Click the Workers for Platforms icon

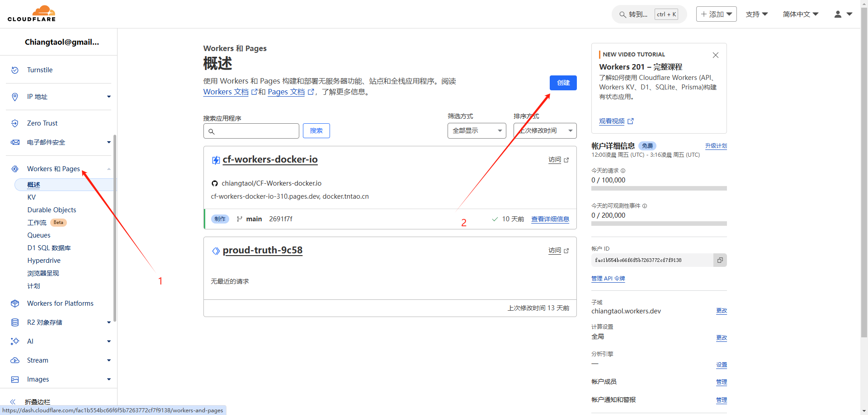(x=15, y=303)
